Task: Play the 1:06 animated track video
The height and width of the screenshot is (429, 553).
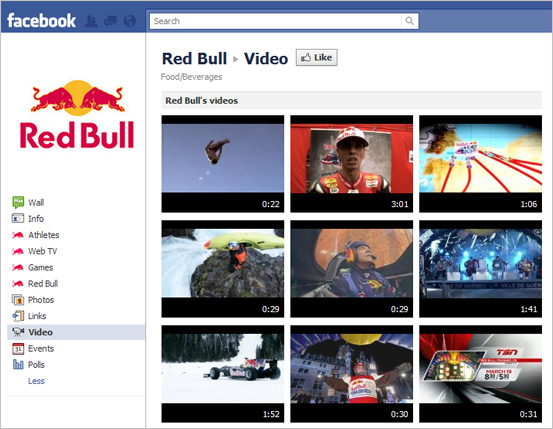Action: pos(480,164)
